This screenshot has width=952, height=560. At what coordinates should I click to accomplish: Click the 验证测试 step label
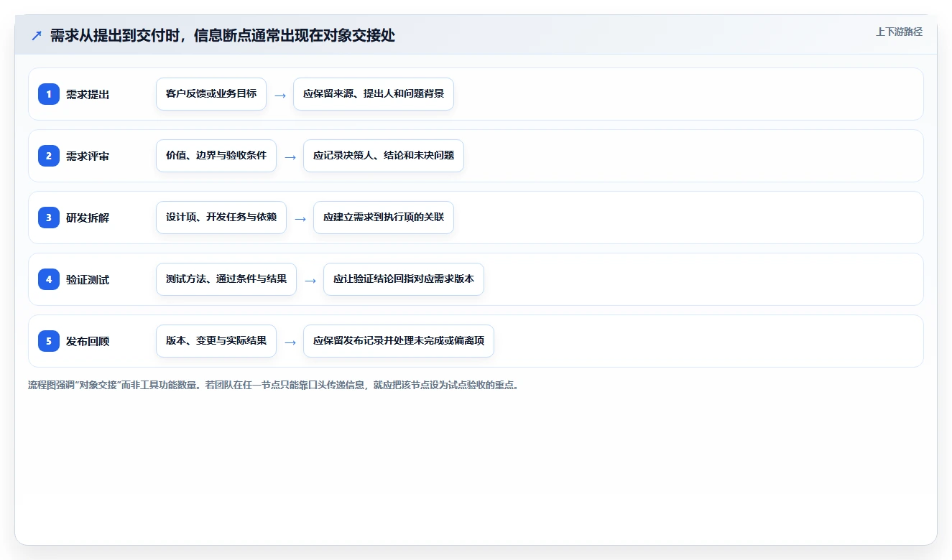[x=88, y=279]
